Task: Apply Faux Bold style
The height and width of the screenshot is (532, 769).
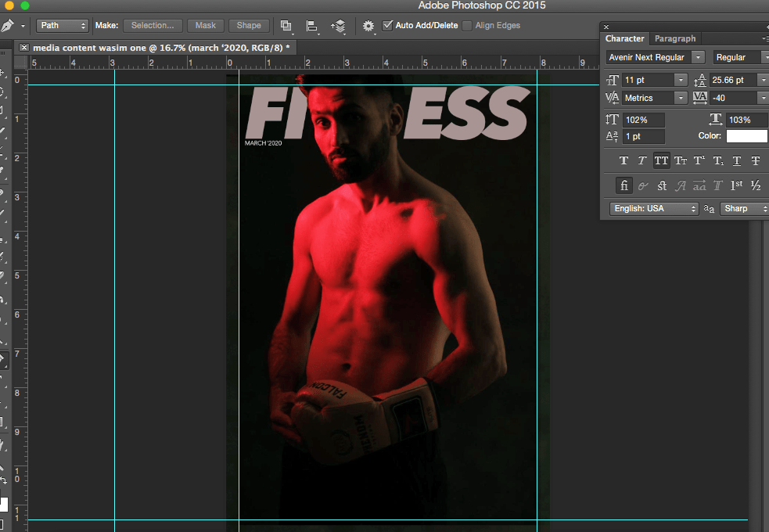Action: 623,161
